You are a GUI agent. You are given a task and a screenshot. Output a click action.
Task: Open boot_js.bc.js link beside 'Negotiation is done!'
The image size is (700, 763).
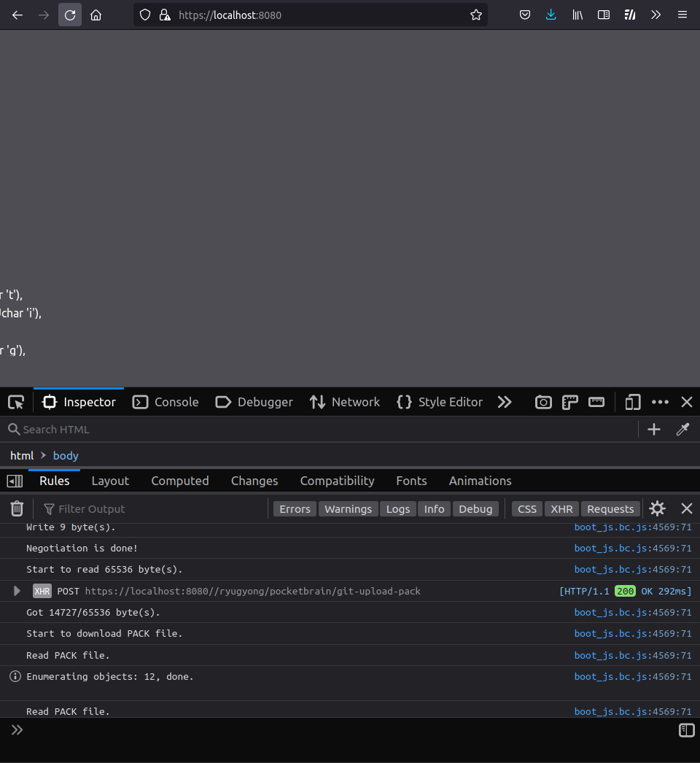(632, 548)
